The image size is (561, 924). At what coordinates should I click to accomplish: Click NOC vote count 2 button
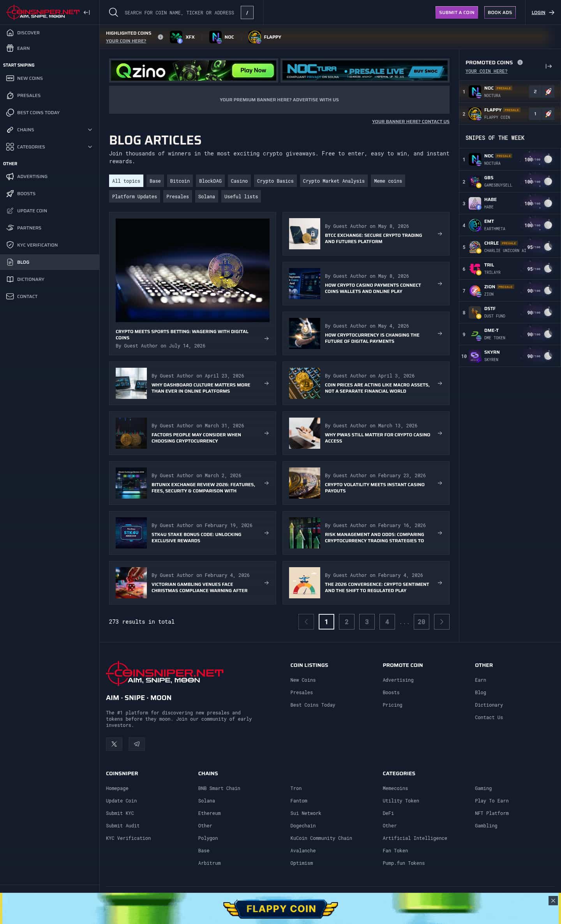(x=535, y=92)
